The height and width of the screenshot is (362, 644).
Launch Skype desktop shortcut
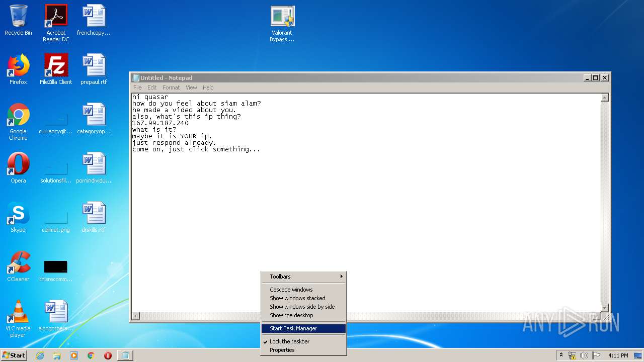18,217
